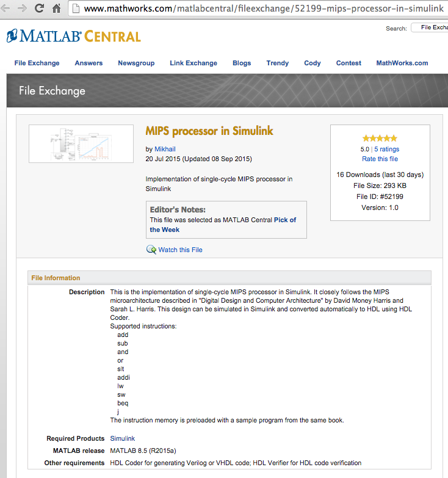Reload the page with refresh icon
The width and height of the screenshot is (448, 478).
[39, 8]
